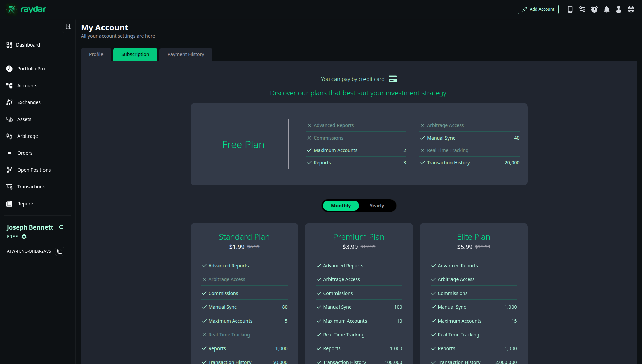Screen dimensions: 642x364
Task: Click the mobile device icon in the top bar
Action: (x=570, y=9)
